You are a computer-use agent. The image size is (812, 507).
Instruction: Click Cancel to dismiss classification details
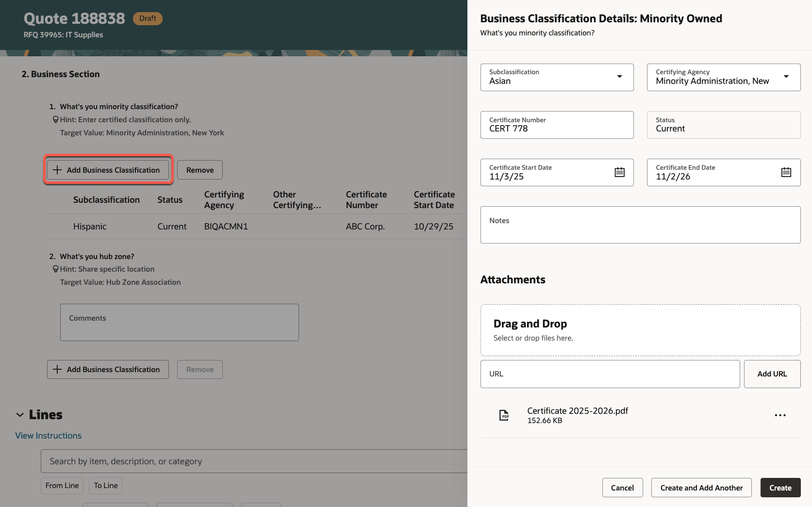click(x=622, y=488)
